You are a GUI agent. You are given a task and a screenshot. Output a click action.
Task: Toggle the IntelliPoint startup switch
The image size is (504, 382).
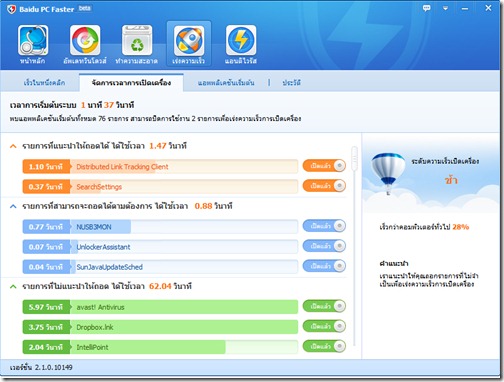[324, 346]
